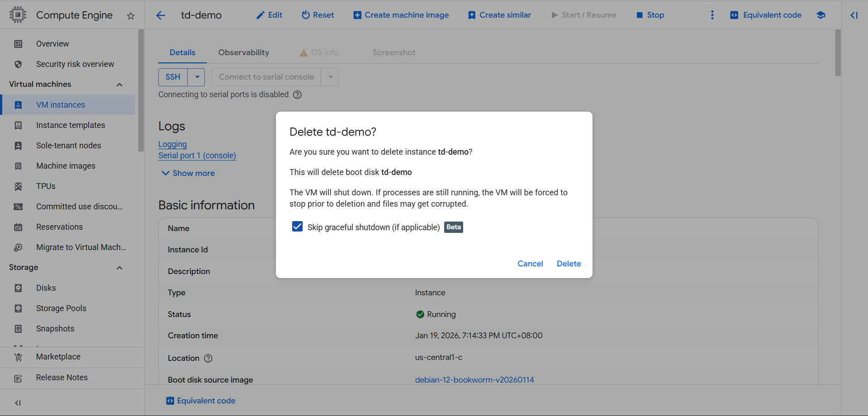Collapse the right side panel toggle icon
This screenshot has width=868, height=416.
[854, 15]
